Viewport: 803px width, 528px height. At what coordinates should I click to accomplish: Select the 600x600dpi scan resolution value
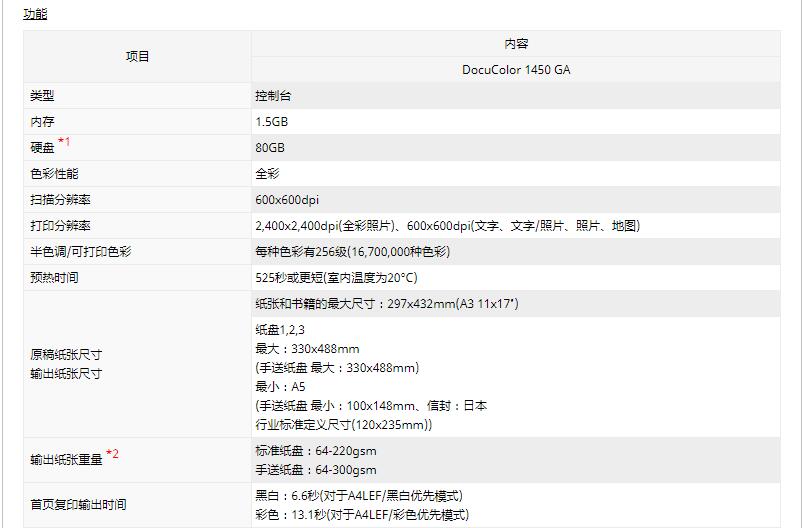tap(287, 200)
